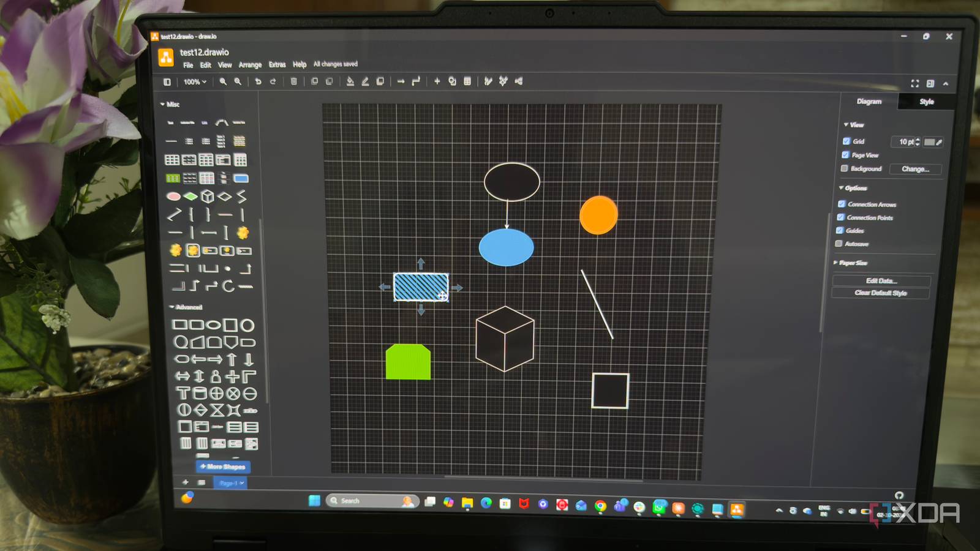
Task: Uncheck the Page View checkbox
Action: pos(845,155)
